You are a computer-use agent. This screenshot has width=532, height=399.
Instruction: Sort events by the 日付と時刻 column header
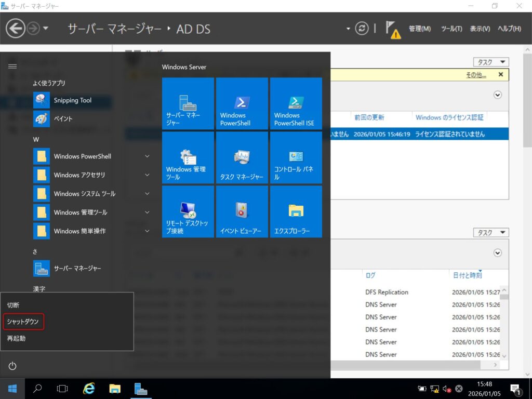click(467, 275)
